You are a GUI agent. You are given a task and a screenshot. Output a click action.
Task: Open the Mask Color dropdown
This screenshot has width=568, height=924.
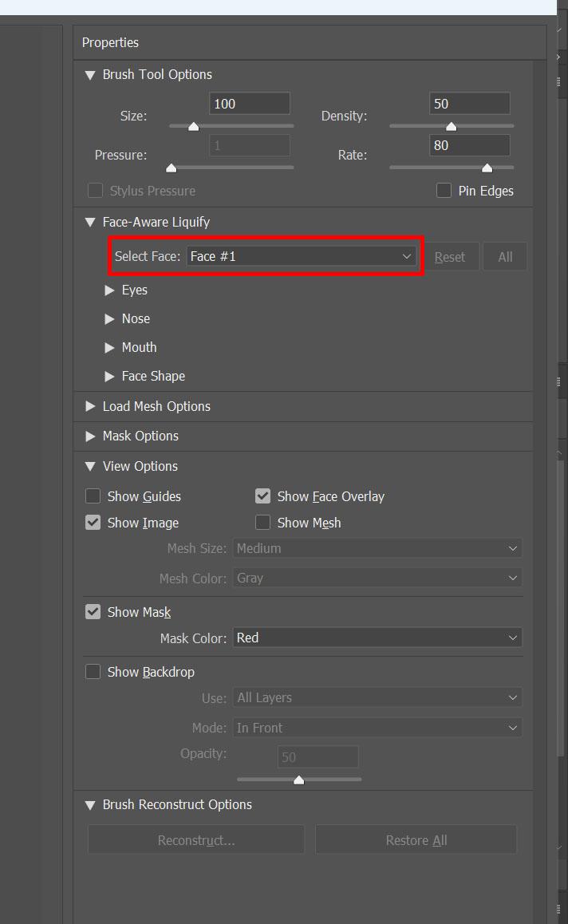(377, 638)
